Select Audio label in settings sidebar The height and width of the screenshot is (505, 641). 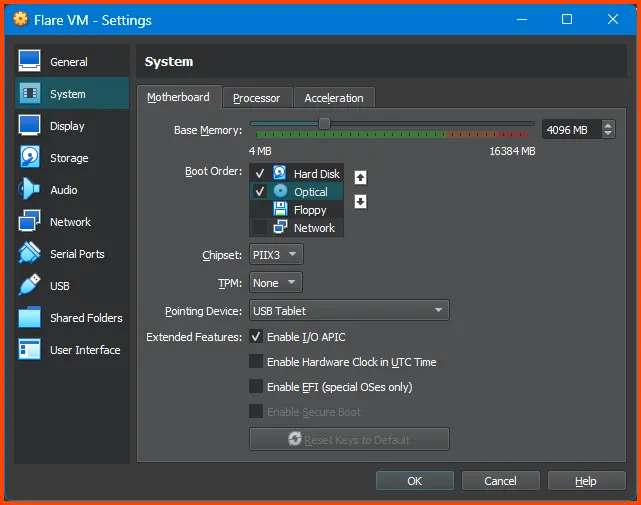[64, 190]
